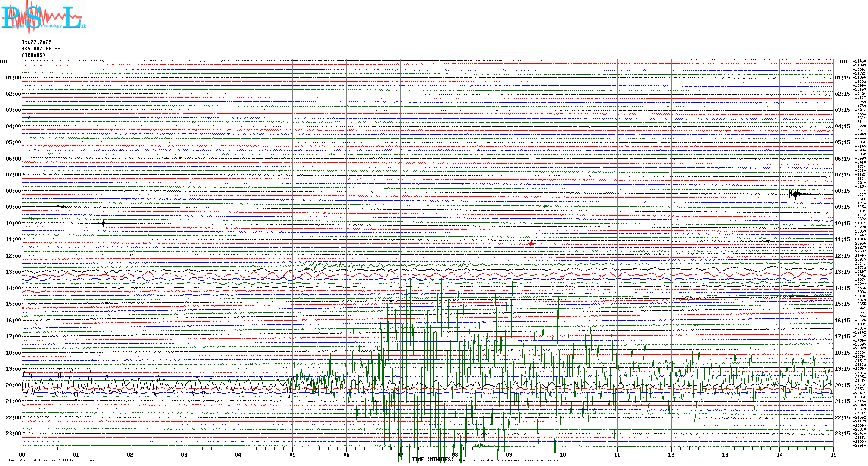The width and height of the screenshot is (868, 466).
Task: Click the red spike on the 11:15 trace
Action: 531,244
